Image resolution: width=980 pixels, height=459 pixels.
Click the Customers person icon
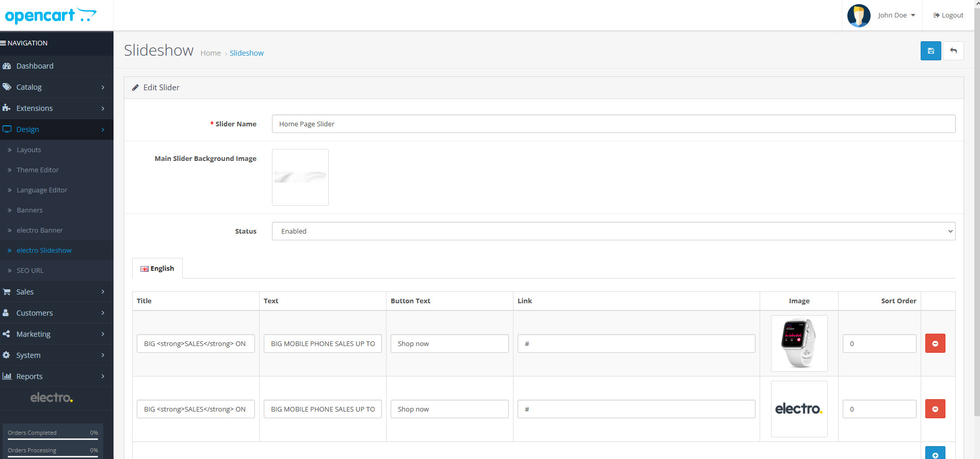pyautogui.click(x=6, y=313)
